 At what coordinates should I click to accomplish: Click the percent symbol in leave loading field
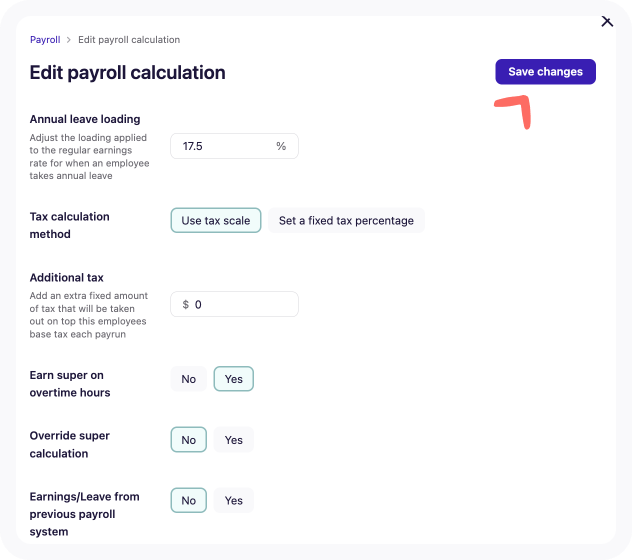coord(281,146)
